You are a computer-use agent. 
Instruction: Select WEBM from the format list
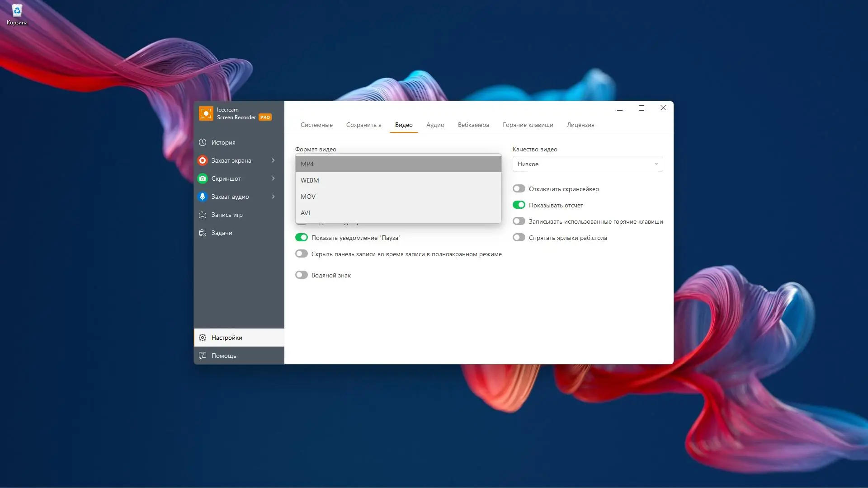pyautogui.click(x=310, y=180)
